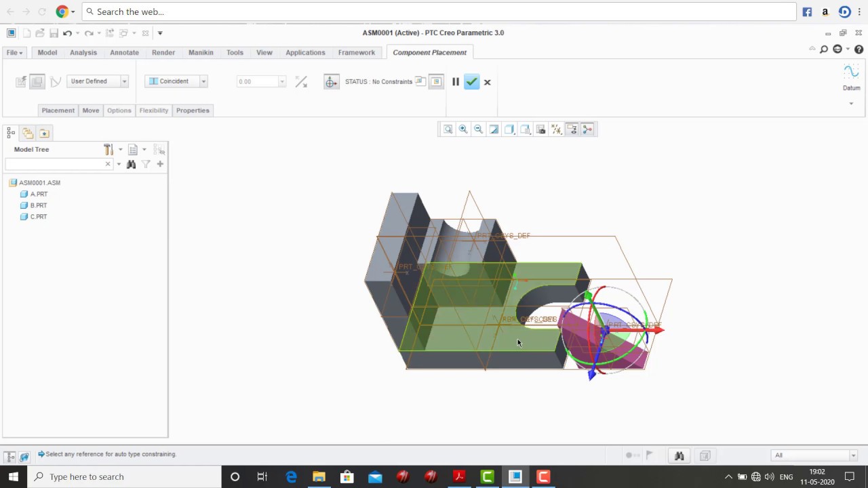Open the Annotate ribbon tab
868x488 pixels.
(124, 53)
